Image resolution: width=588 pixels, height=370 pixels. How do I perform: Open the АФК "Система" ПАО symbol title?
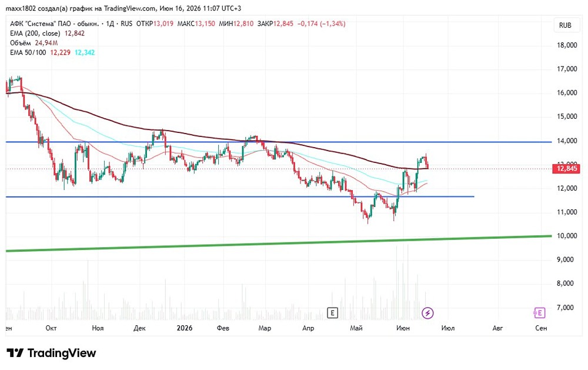(54, 24)
